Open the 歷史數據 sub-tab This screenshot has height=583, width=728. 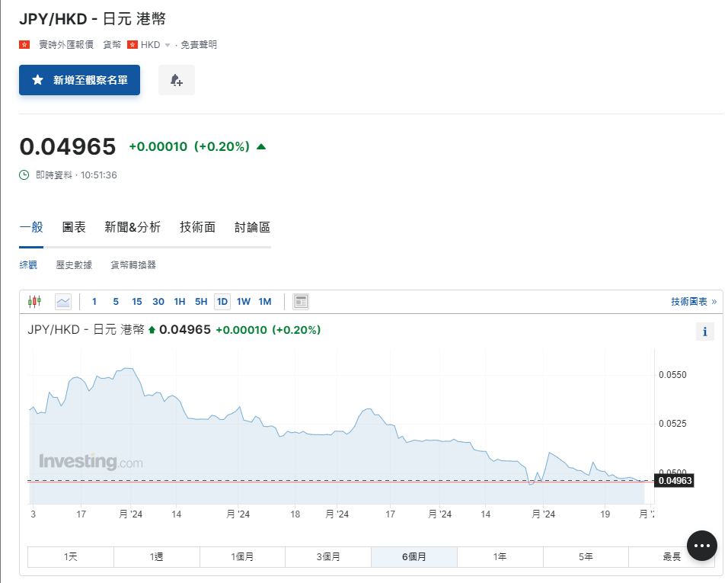click(x=74, y=265)
